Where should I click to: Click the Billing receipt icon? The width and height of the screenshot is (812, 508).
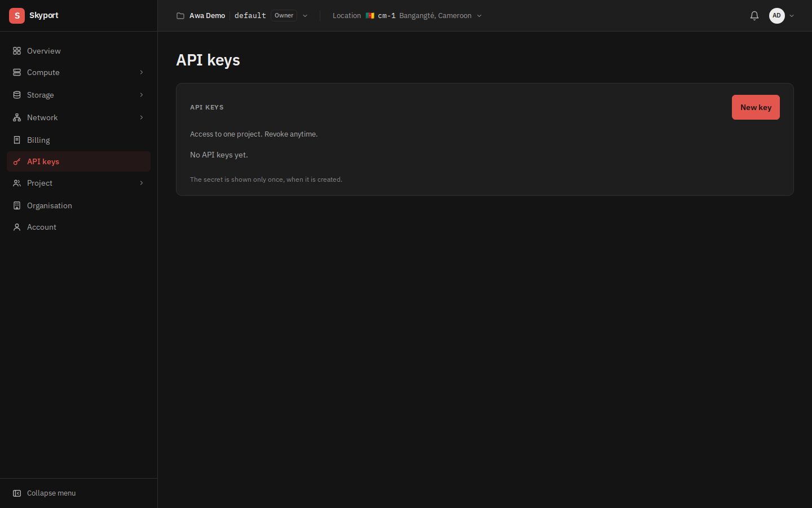click(17, 140)
